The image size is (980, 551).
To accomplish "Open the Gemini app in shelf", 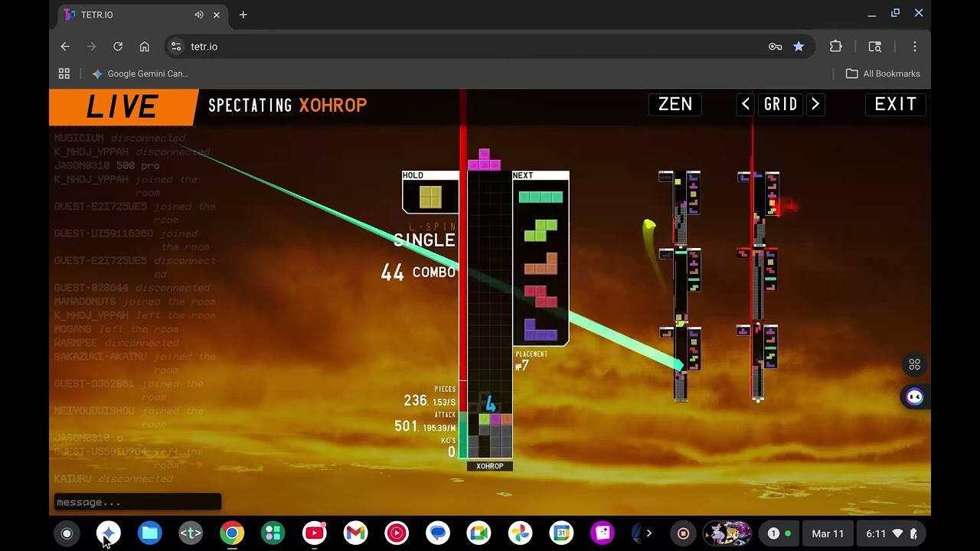I will pos(108,533).
